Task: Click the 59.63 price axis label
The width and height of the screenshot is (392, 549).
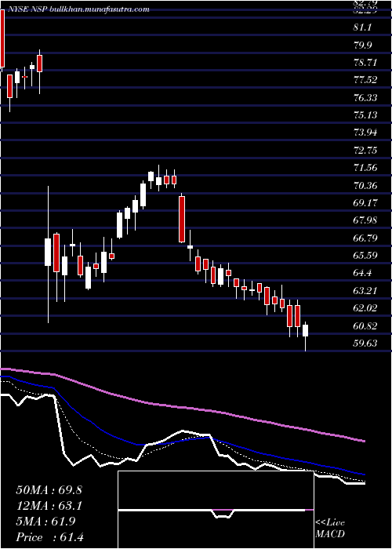Action: click(365, 344)
